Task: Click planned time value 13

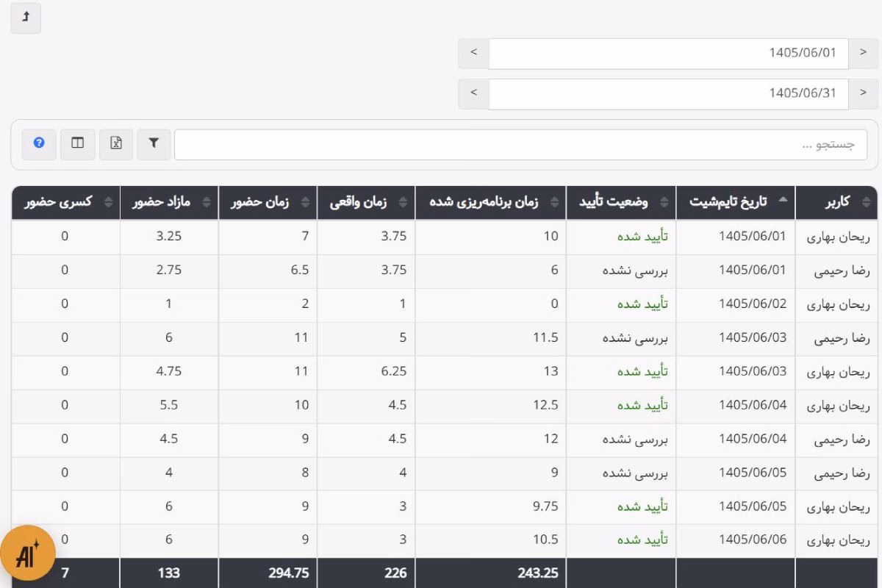Action: coord(551,371)
